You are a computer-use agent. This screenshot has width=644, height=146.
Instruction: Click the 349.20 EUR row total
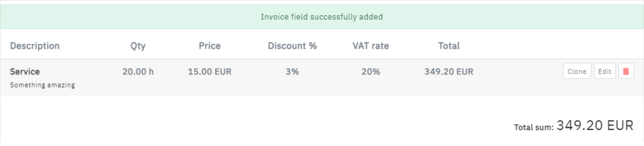coord(449,72)
